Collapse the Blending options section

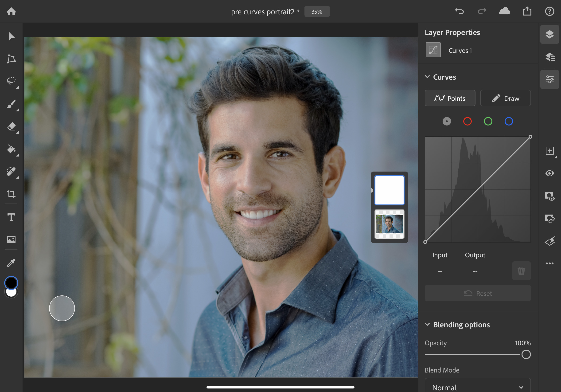(x=427, y=325)
